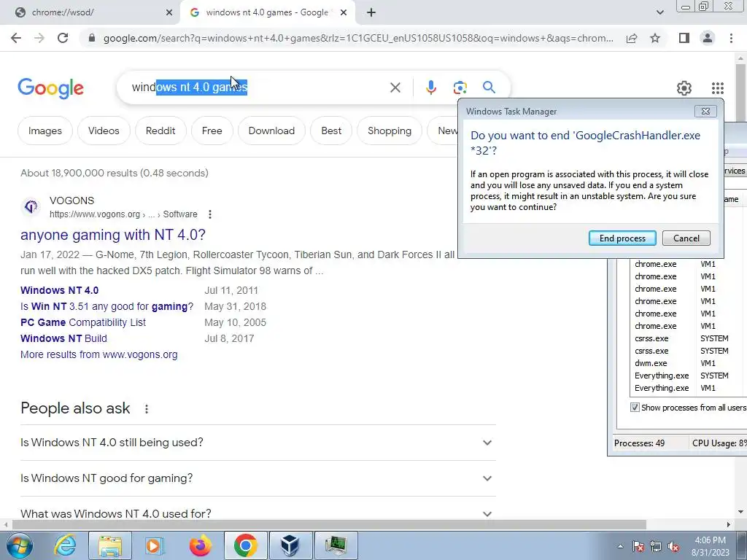Click the Chrome address bar URL
Screen dimensions: 747x560
(358, 38)
